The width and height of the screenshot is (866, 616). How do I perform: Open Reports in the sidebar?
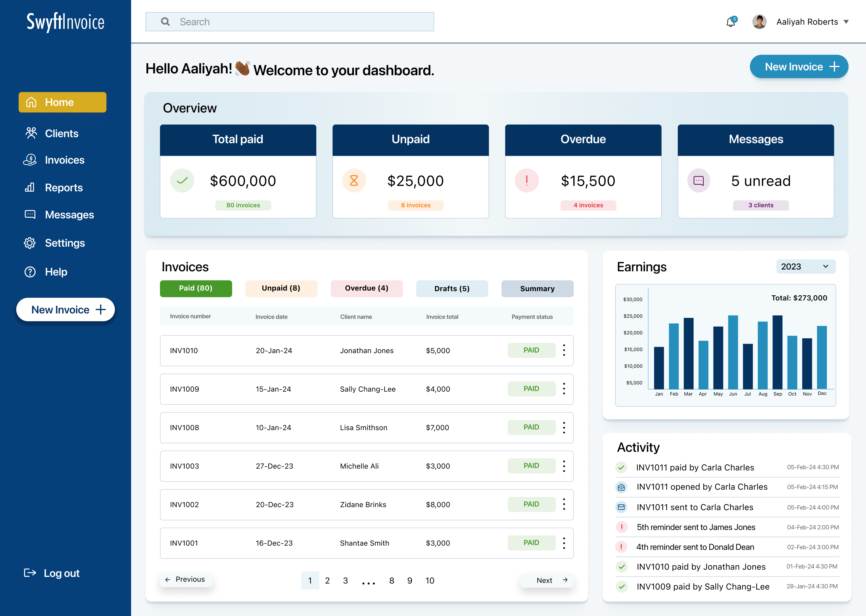point(53,187)
